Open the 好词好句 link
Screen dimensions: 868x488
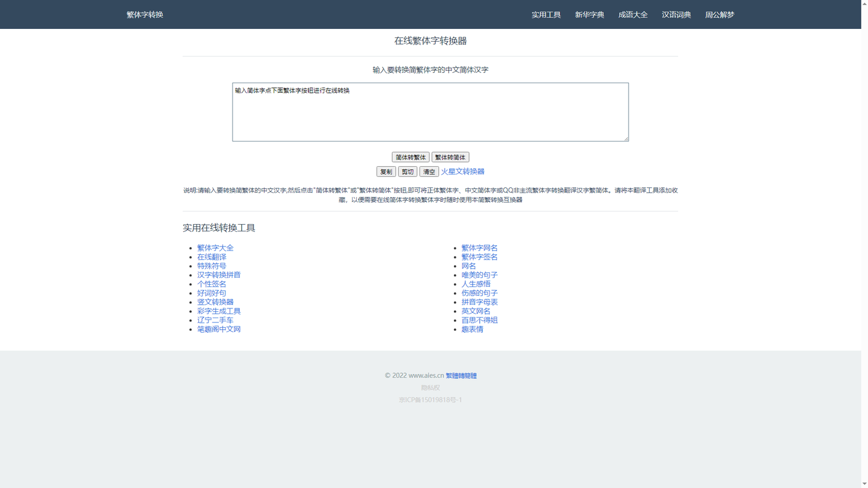pyautogui.click(x=212, y=293)
